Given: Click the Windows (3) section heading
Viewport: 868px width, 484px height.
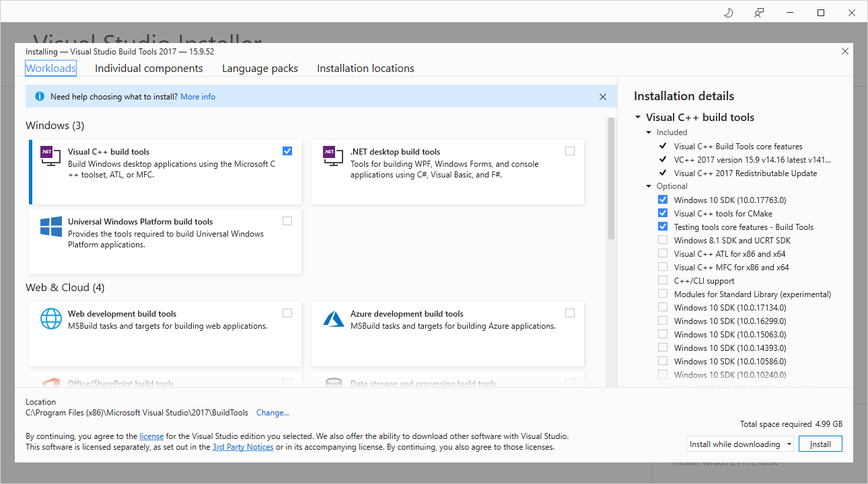Looking at the screenshot, I should (x=55, y=126).
